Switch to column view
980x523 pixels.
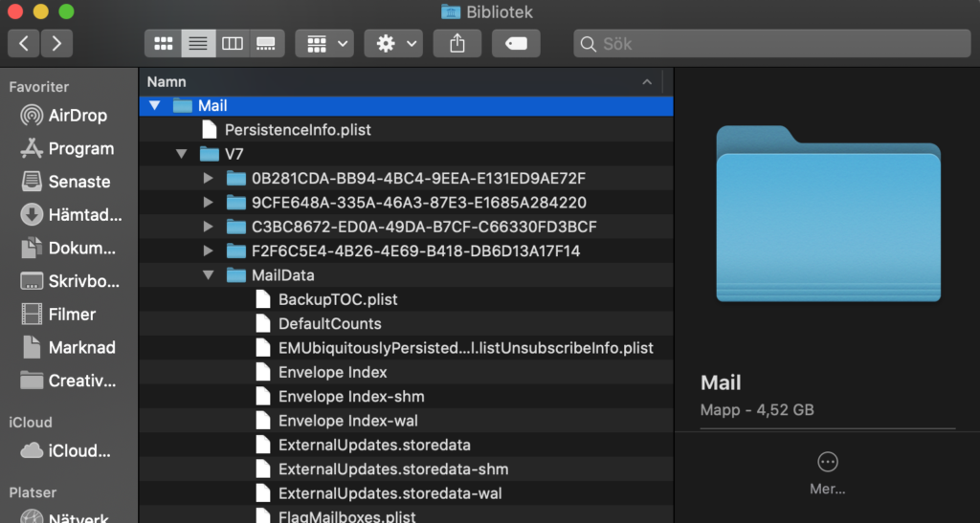pos(233,44)
